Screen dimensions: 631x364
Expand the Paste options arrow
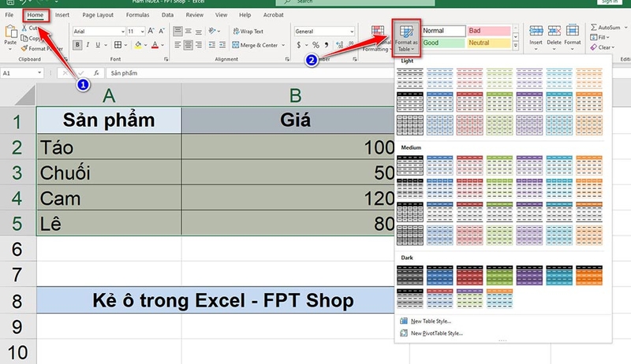10,49
